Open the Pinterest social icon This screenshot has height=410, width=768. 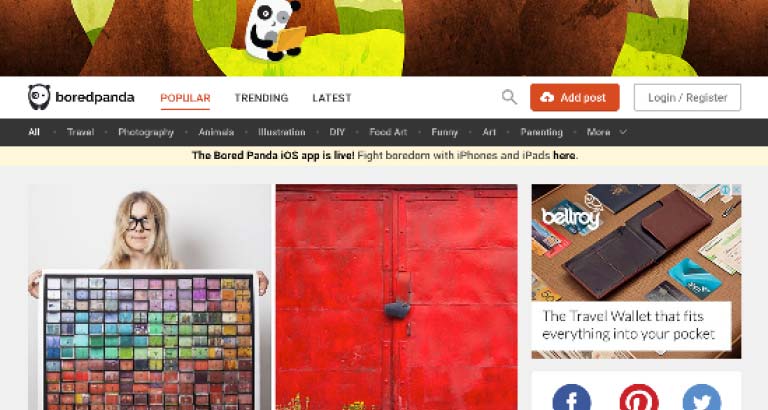tap(639, 398)
